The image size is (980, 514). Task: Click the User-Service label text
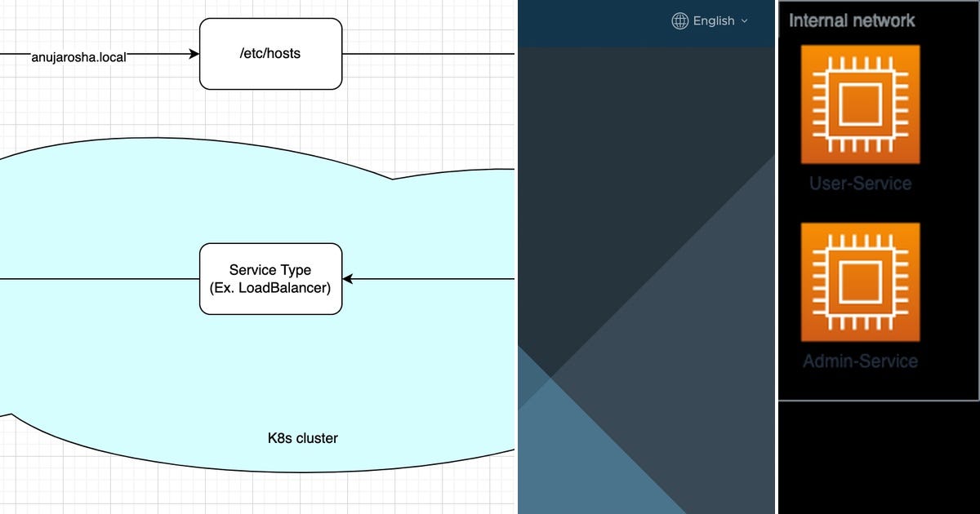point(860,184)
